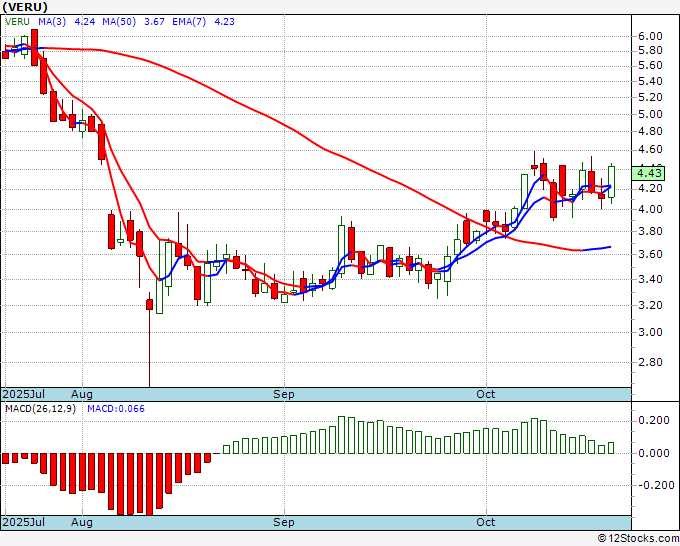The height and width of the screenshot is (546, 680).
Task: Click the Aug label on the price chart axis
Action: coord(82,394)
